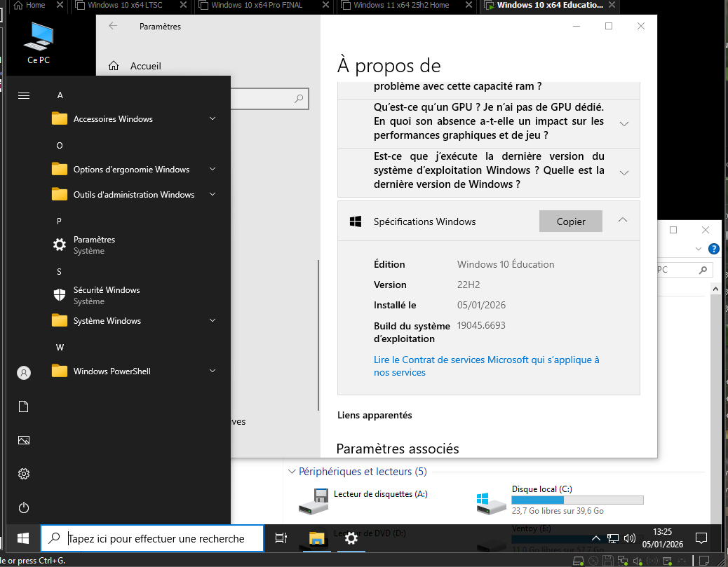Viewport: 728px width, 567px height.
Task: Click the Paramètres search magnifier
Action: click(299, 98)
